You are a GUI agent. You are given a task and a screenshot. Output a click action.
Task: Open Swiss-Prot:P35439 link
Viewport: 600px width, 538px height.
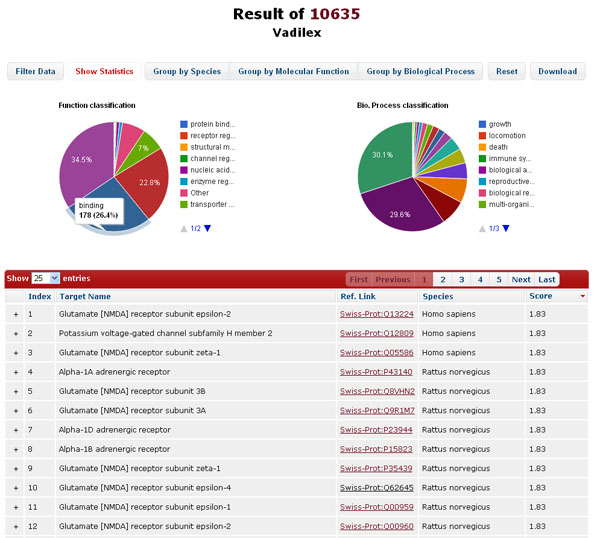click(376, 468)
